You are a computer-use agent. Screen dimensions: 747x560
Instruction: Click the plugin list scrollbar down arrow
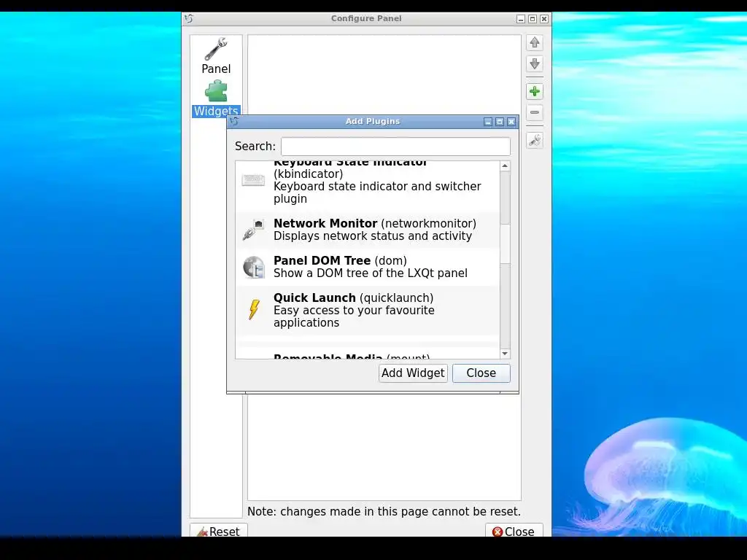505,354
